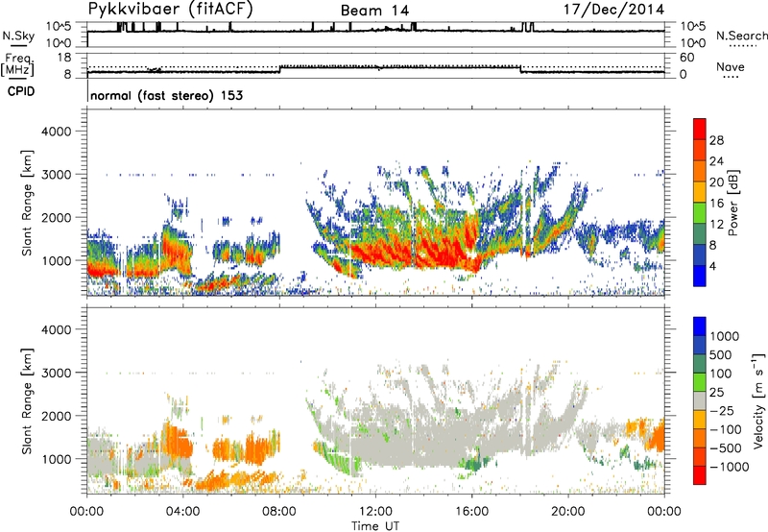The width and height of the screenshot is (768, 532).
Task: Click "normal (fast stereo) 153" text
Action: click(166, 95)
